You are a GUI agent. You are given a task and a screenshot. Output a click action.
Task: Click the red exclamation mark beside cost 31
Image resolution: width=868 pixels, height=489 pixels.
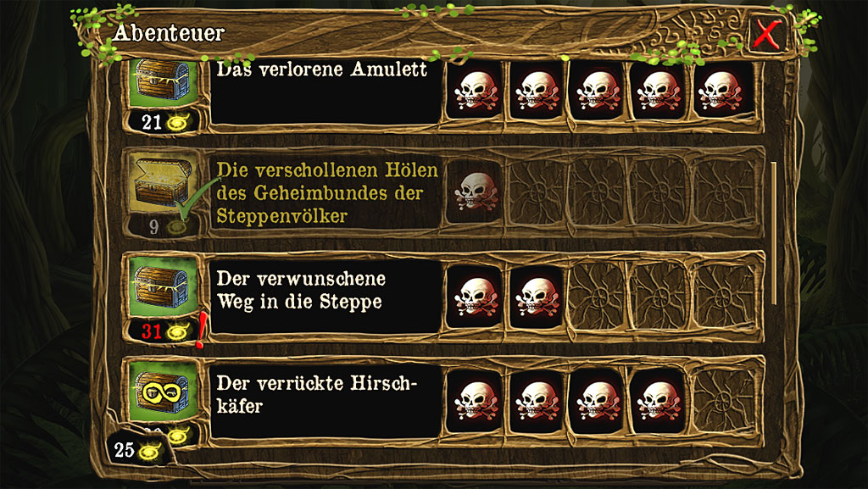click(201, 331)
